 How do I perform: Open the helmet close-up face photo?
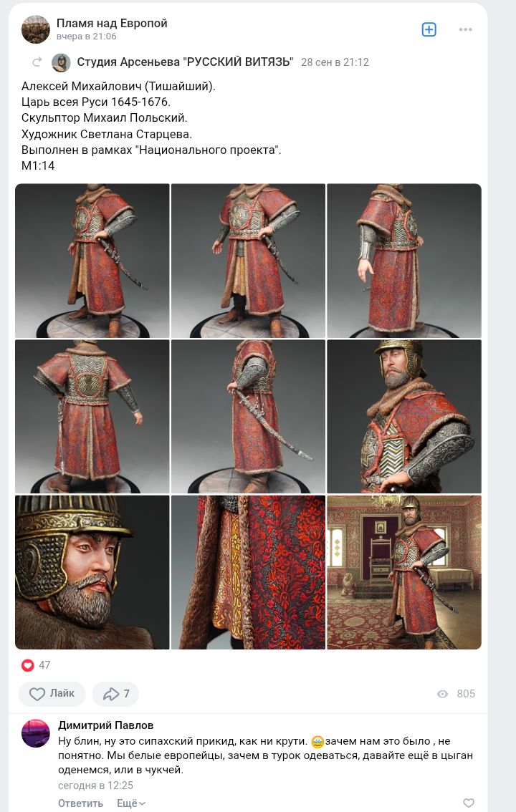[92, 572]
